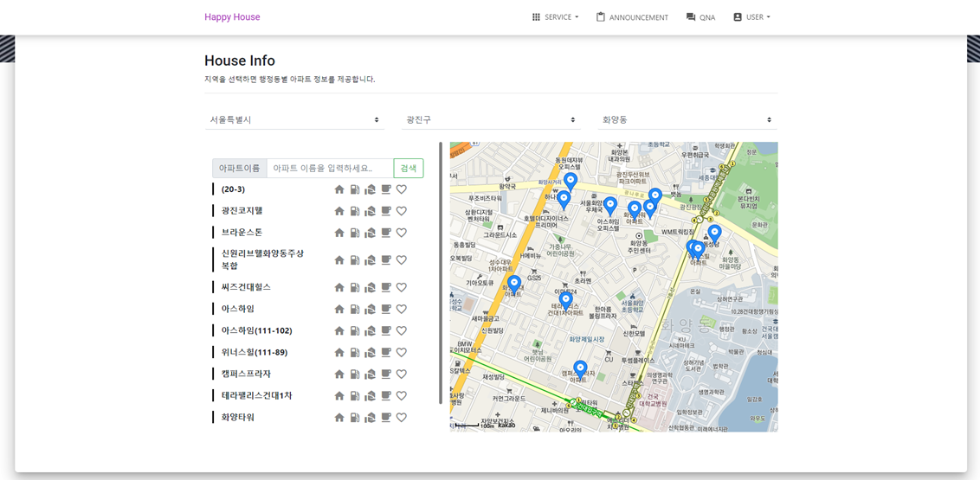The image size is (980, 480).
Task: Click the home icon for (20-3)
Action: point(339,189)
